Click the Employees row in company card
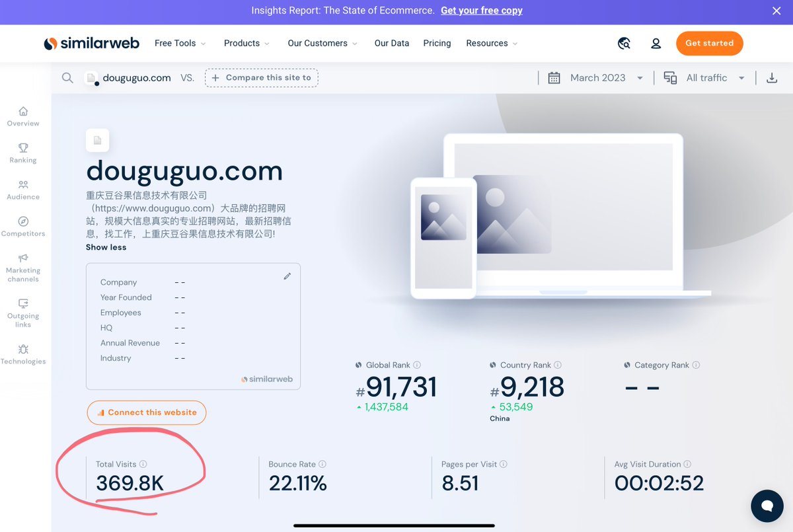 [x=143, y=313]
